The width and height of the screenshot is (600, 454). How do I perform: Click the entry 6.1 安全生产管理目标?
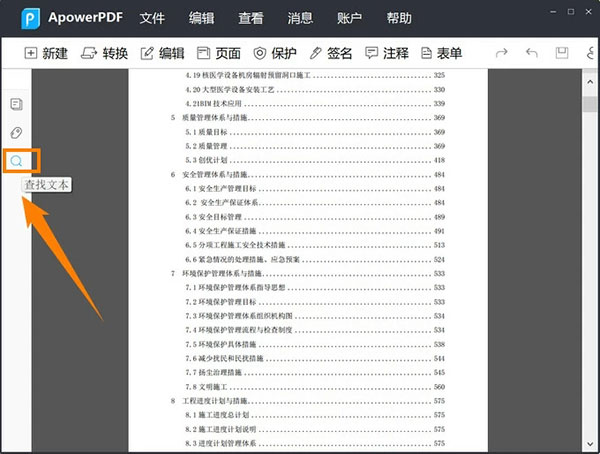point(315,189)
